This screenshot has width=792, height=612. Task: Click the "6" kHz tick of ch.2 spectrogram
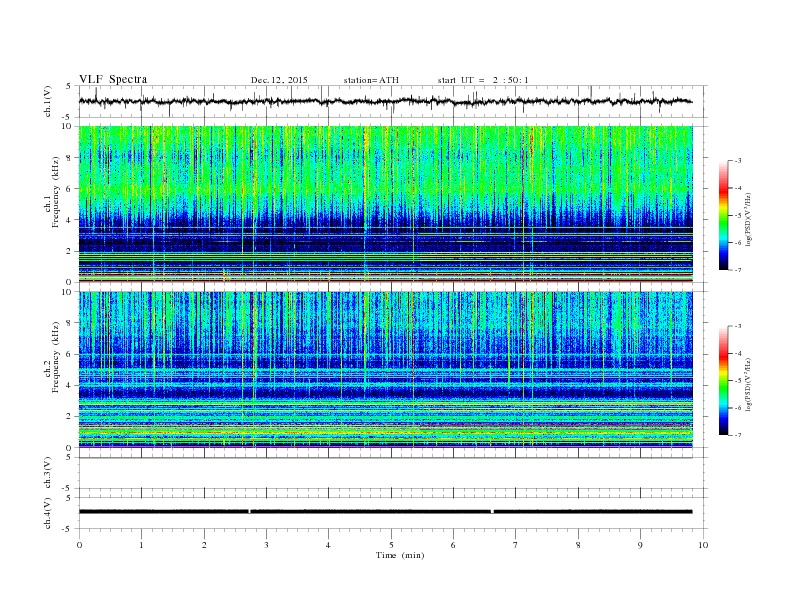point(70,354)
